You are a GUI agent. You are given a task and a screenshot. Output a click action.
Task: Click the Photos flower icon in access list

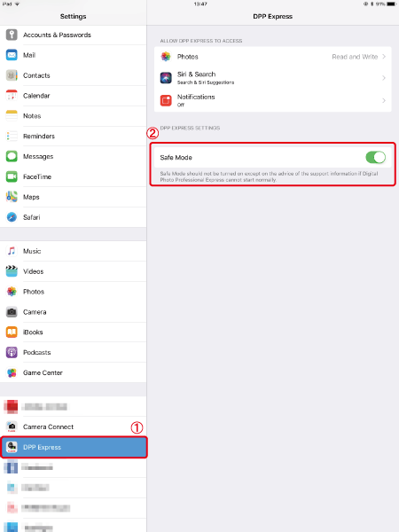click(x=166, y=57)
